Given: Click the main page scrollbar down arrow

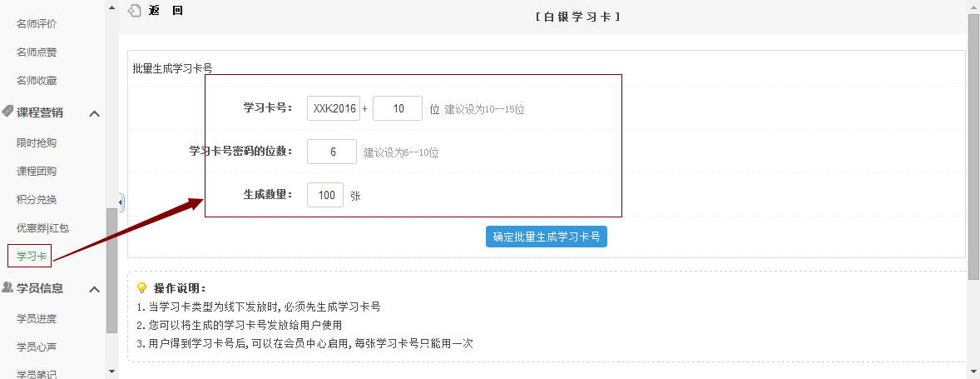Looking at the screenshot, I should tap(973, 372).
